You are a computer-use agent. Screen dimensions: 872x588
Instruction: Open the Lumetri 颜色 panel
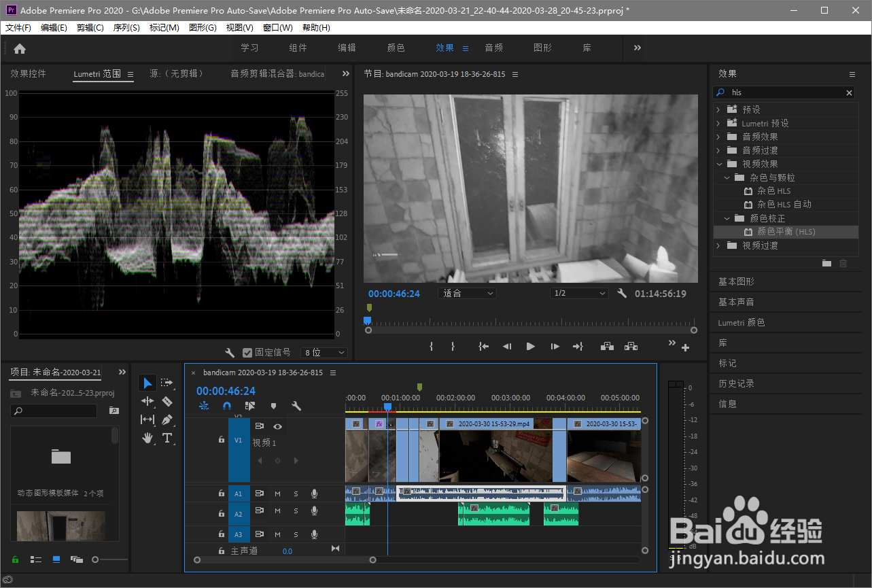(x=742, y=322)
